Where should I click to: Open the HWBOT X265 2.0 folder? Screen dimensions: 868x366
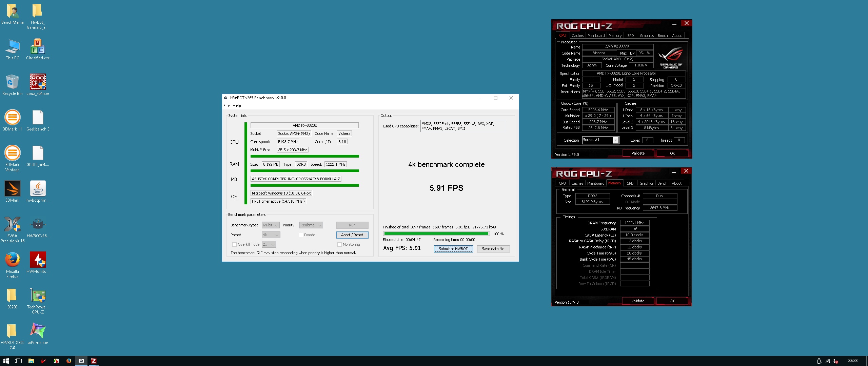click(13, 337)
